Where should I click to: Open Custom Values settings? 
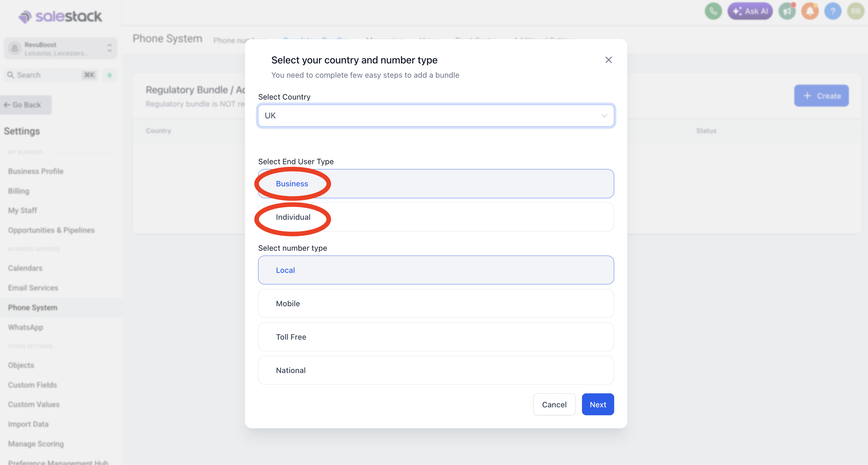(x=34, y=404)
